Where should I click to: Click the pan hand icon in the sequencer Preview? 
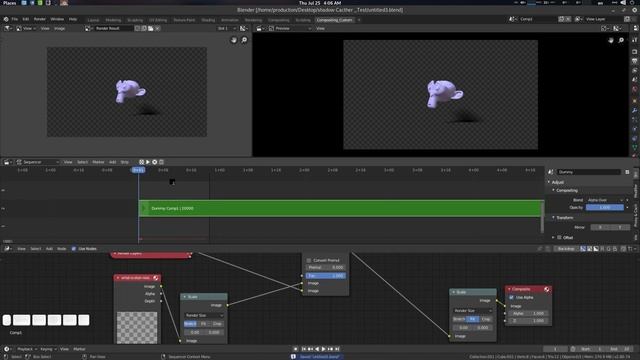[x=611, y=40]
